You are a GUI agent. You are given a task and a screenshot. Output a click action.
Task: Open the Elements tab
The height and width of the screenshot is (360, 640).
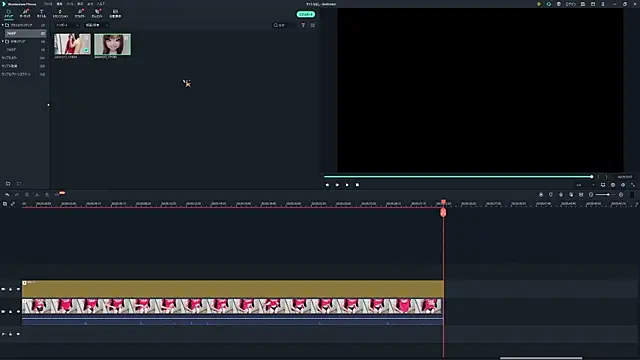[x=97, y=13]
